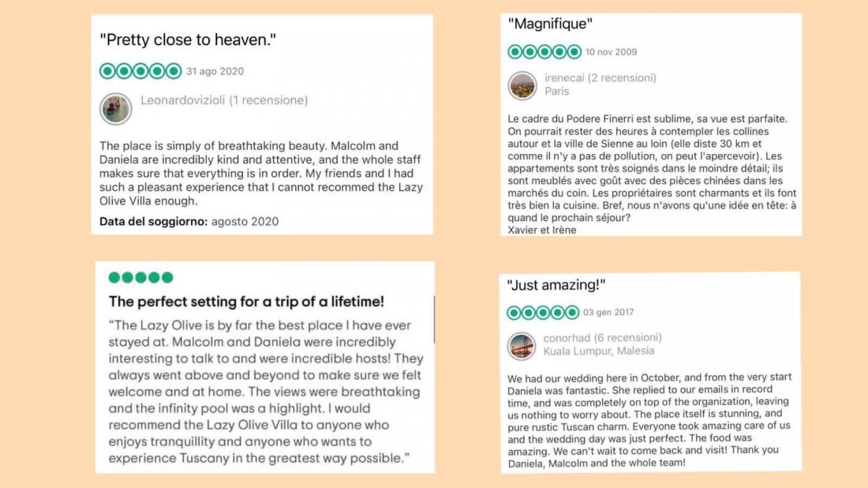Screen dimensions: 868x488
Task: Click irenecai's profile avatar
Action: coord(522,85)
